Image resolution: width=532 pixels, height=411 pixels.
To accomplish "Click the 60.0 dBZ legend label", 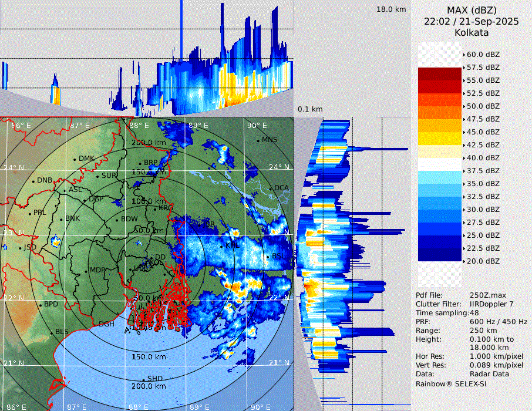I will coord(483,55).
